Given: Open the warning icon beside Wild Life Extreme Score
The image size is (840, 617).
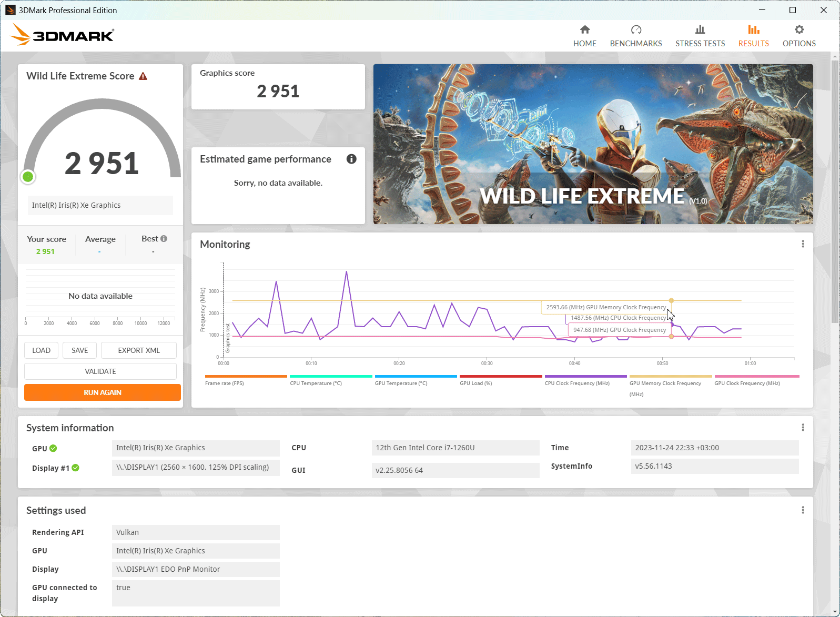Looking at the screenshot, I should tap(143, 76).
